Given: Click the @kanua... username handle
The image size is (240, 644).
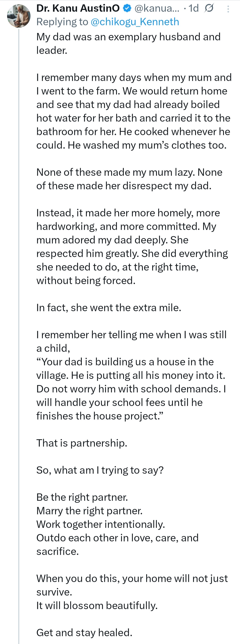Looking at the screenshot, I should click(157, 8).
